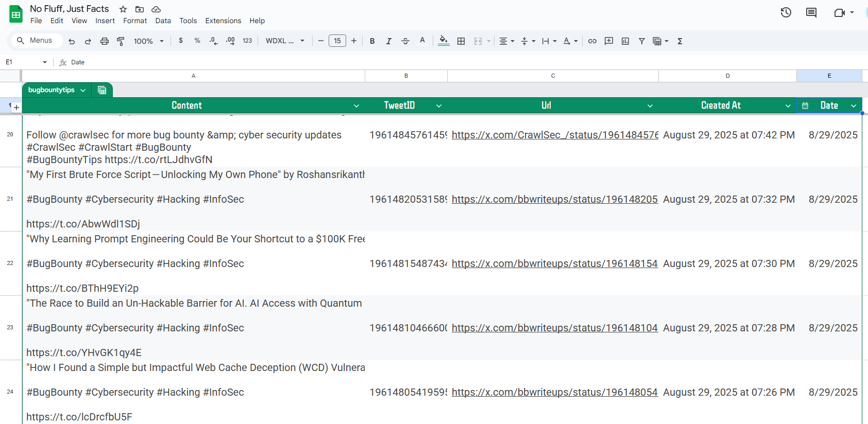Image resolution: width=868 pixels, height=424 pixels.
Task: Open horizontal align dropdown
Action: point(507,41)
